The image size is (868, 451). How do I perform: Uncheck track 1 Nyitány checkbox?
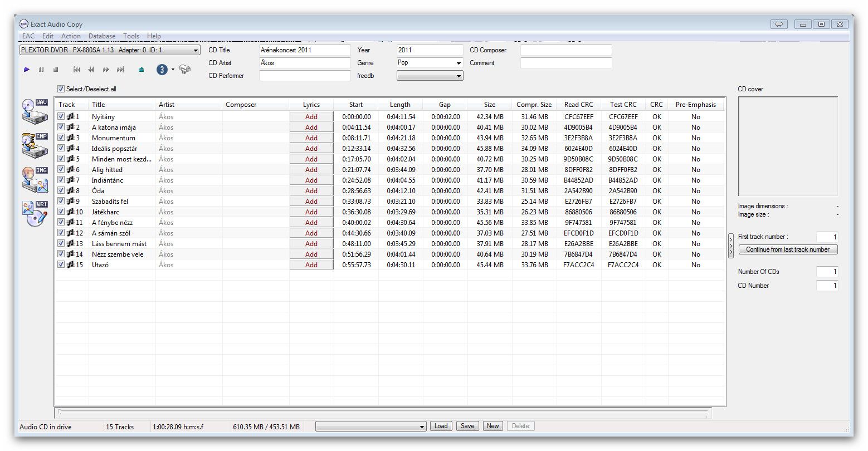61,117
